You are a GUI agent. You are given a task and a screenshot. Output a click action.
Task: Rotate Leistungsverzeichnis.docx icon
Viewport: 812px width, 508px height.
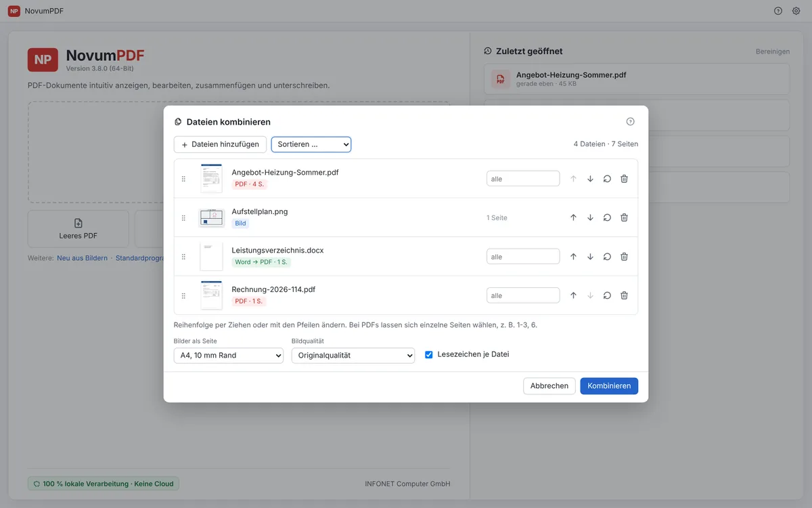[x=607, y=257]
